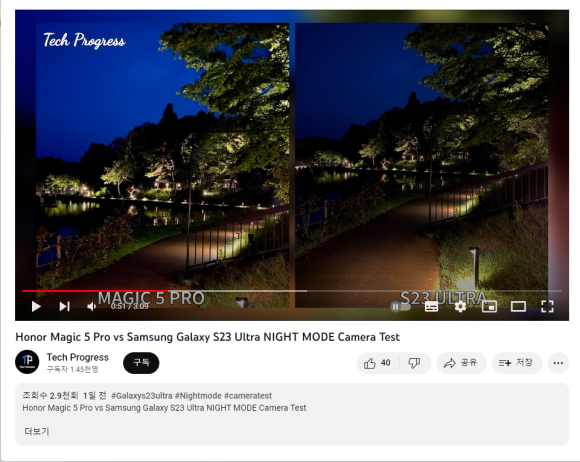
Task: Open the #Nightmode hashtag link
Action: [x=198, y=396]
